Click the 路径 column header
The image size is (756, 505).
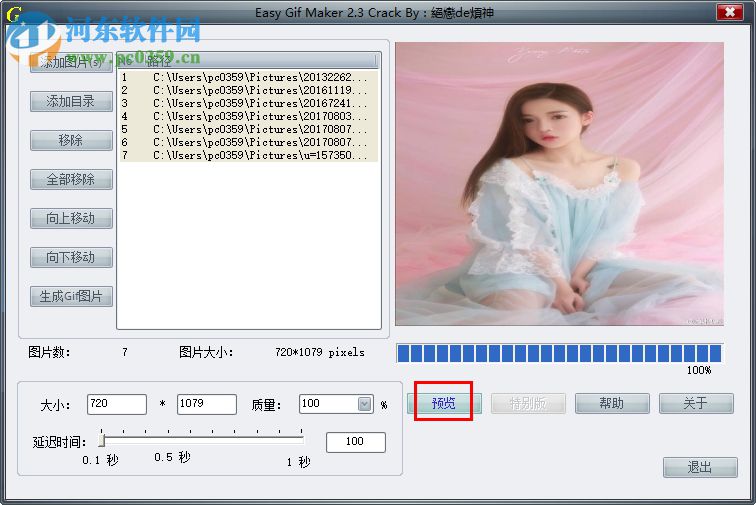coord(260,61)
